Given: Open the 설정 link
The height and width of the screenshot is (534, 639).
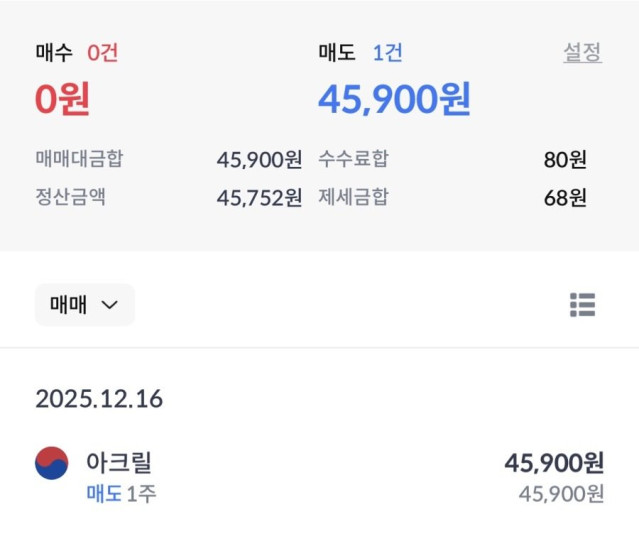Looking at the screenshot, I should 582,53.
